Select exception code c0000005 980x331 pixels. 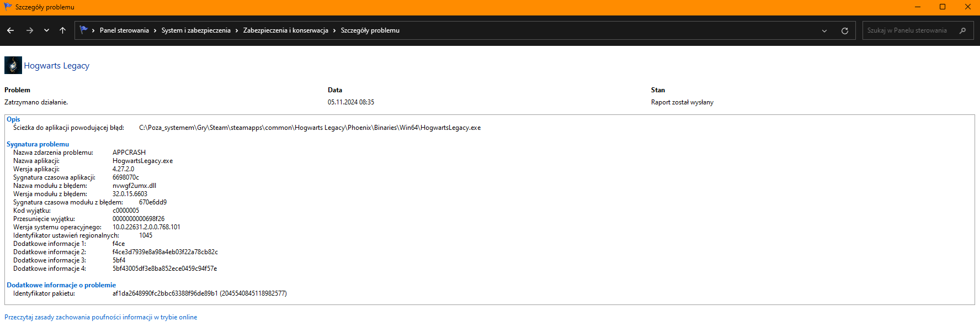[126, 211]
